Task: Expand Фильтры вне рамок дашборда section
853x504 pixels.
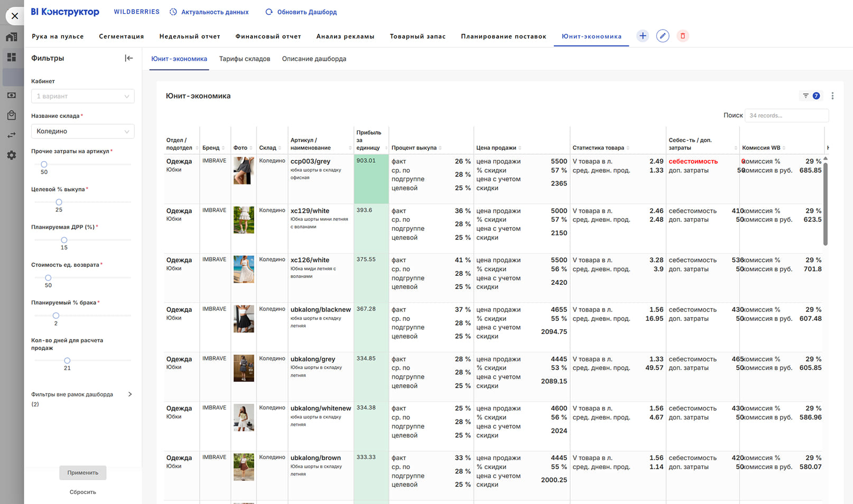Action: (129, 394)
